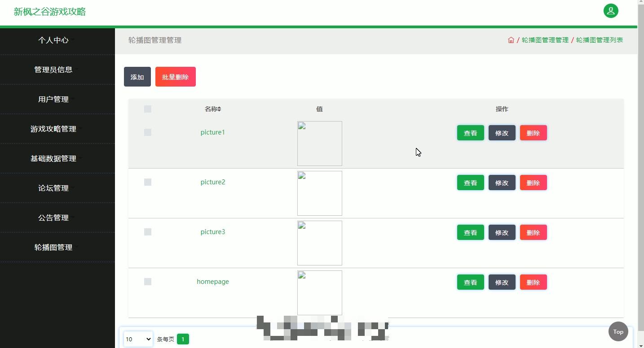The width and height of the screenshot is (644, 348).
Task: Open 论坛管理 section
Action: [53, 188]
